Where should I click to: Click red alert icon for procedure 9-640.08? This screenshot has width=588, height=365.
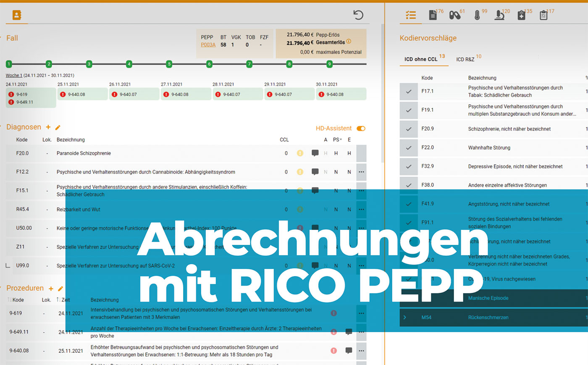tap(333, 350)
